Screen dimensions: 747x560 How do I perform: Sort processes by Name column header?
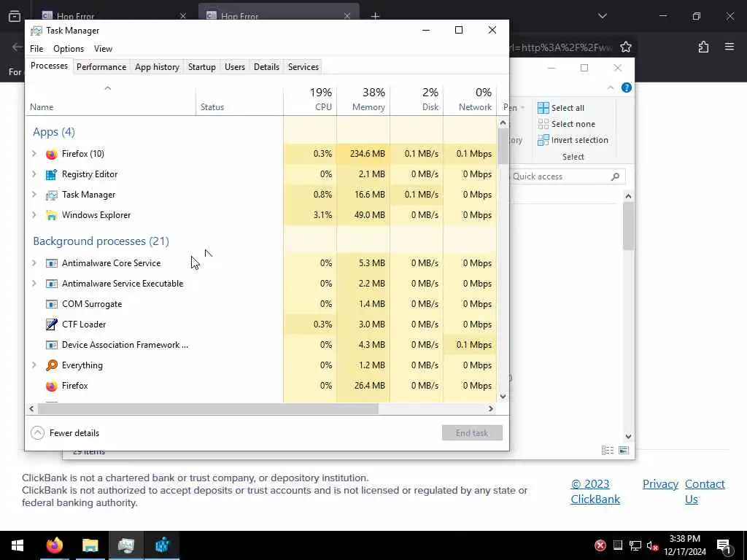111,99
